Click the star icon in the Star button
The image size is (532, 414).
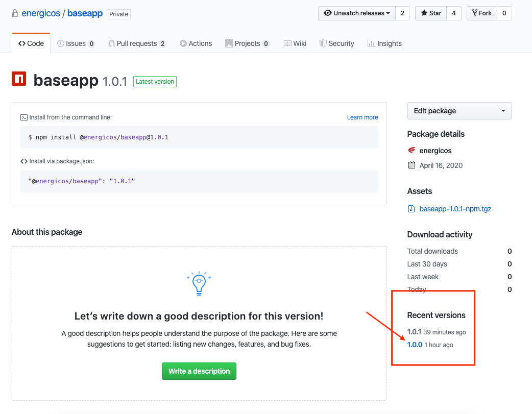click(x=424, y=13)
